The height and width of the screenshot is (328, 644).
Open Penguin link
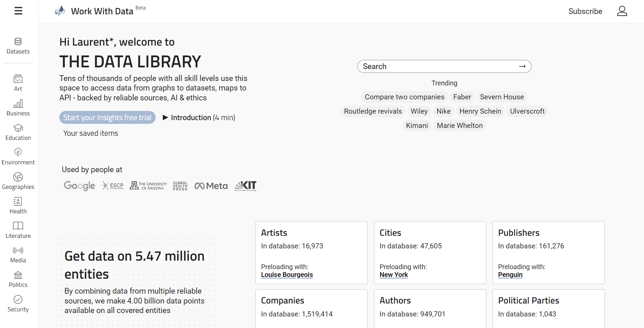click(510, 275)
